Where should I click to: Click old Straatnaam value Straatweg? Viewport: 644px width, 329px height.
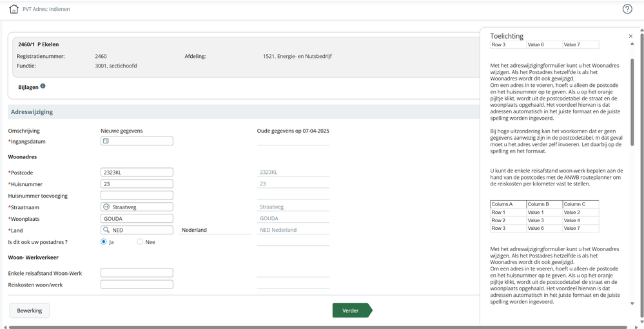(x=272, y=207)
